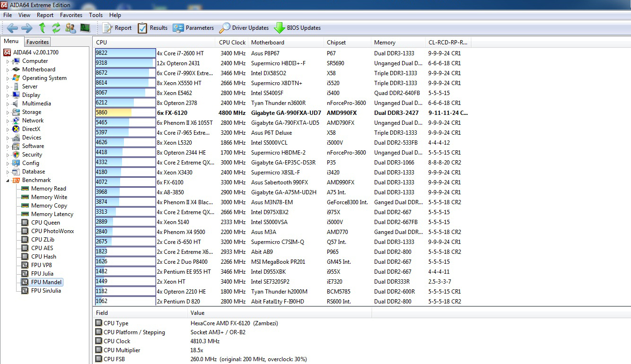Expand the Network tree node
631x364 pixels.
(x=8, y=121)
